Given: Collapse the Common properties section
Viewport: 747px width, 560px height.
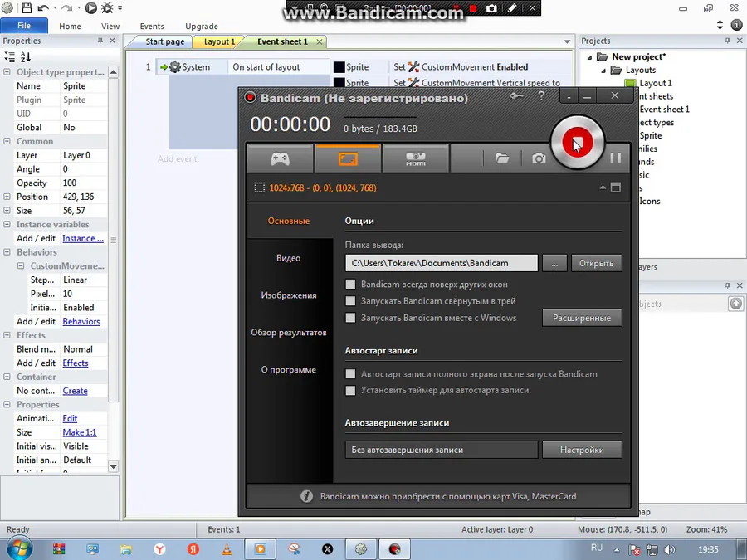Looking at the screenshot, I should coord(7,141).
